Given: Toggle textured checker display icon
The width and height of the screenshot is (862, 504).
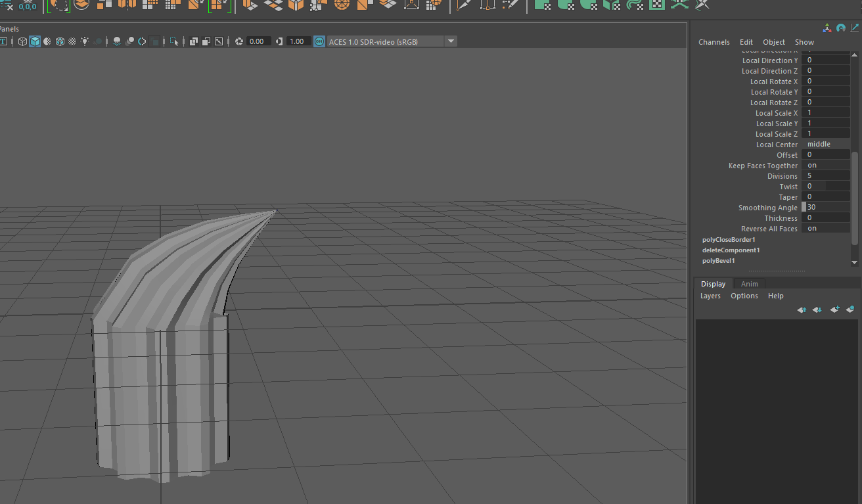Looking at the screenshot, I should click(x=72, y=41).
